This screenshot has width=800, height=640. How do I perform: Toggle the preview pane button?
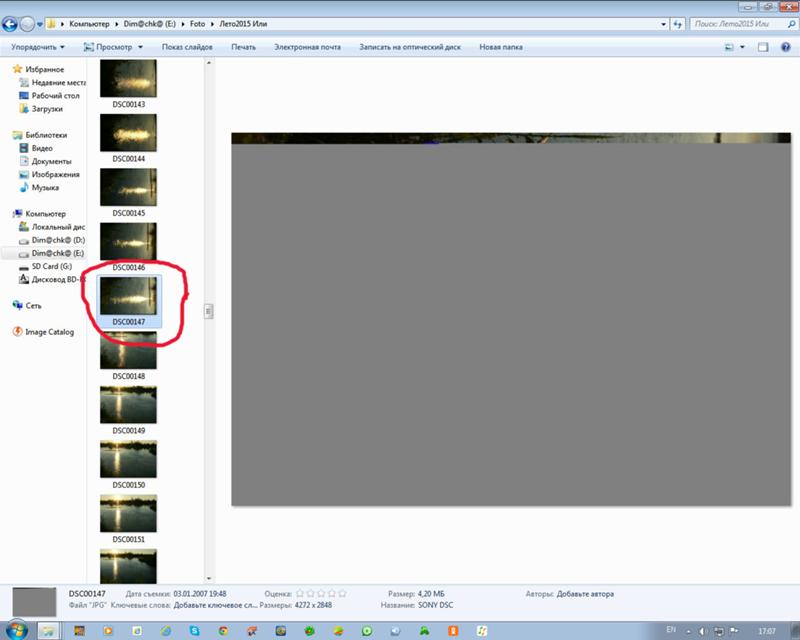point(763,47)
